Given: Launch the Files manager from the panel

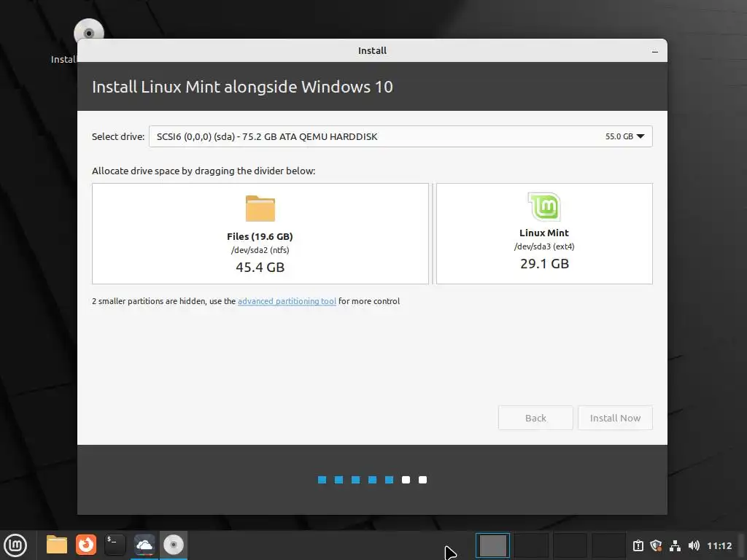Looking at the screenshot, I should (57, 544).
